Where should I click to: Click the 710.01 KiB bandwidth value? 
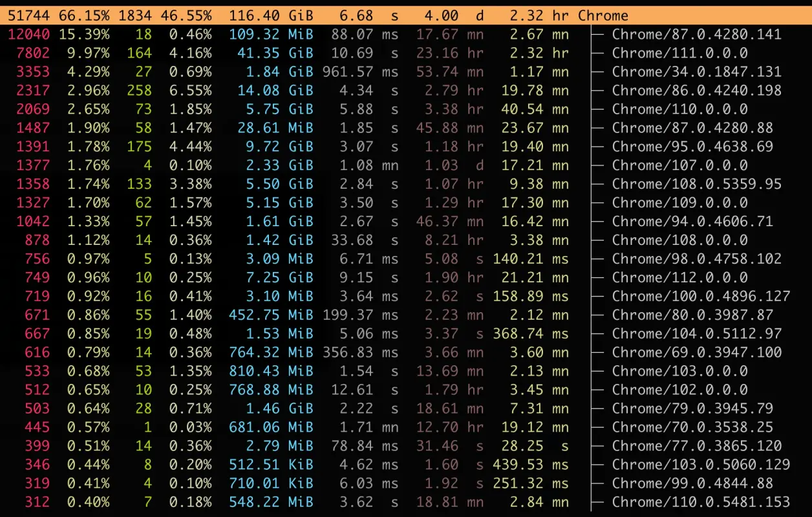click(x=272, y=484)
